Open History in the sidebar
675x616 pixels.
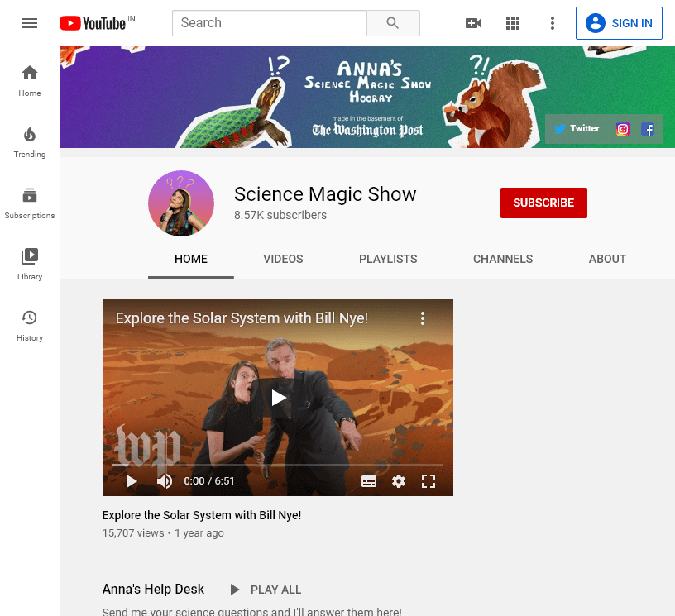point(30,326)
